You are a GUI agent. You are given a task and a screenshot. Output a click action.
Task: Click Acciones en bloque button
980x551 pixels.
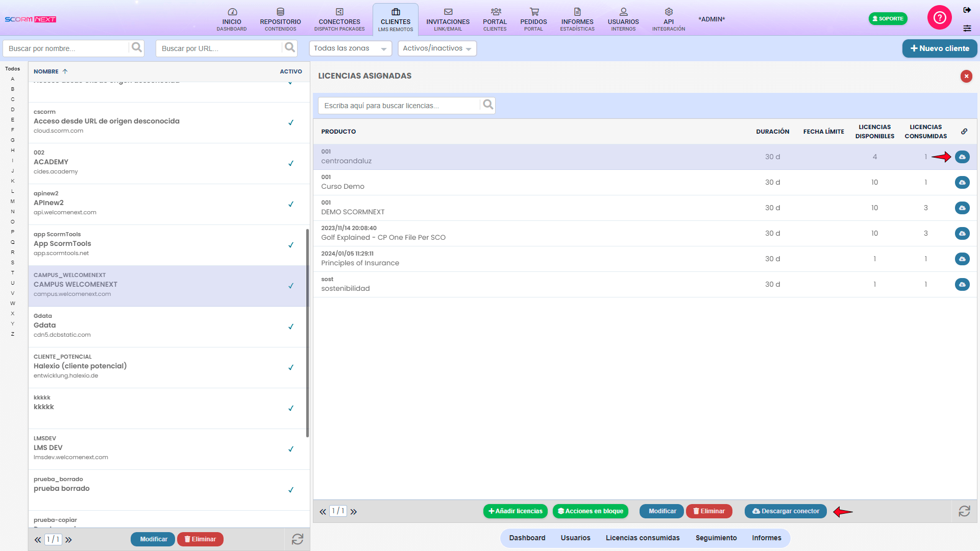point(591,511)
